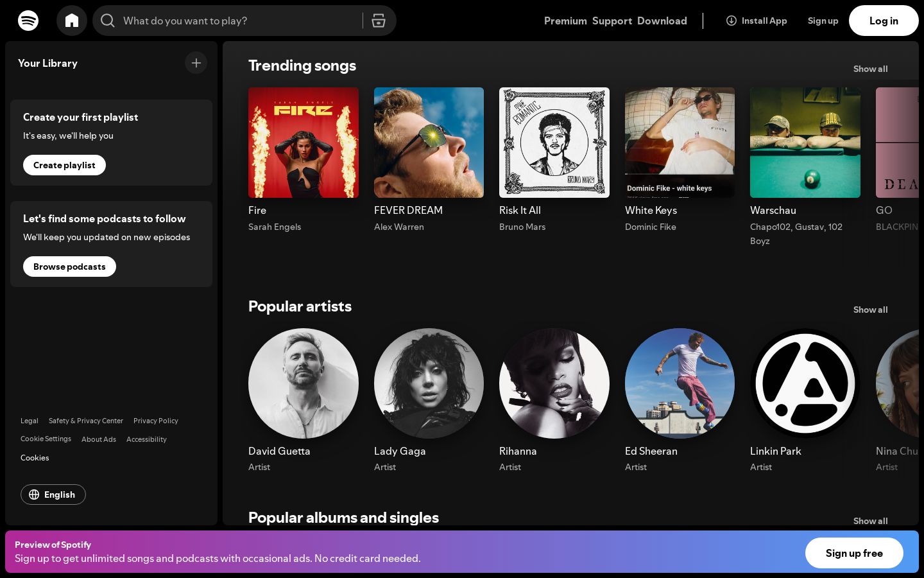Image resolution: width=924 pixels, height=578 pixels.
Task: Click the 'Dominic Fike' artist name
Action: pos(651,227)
